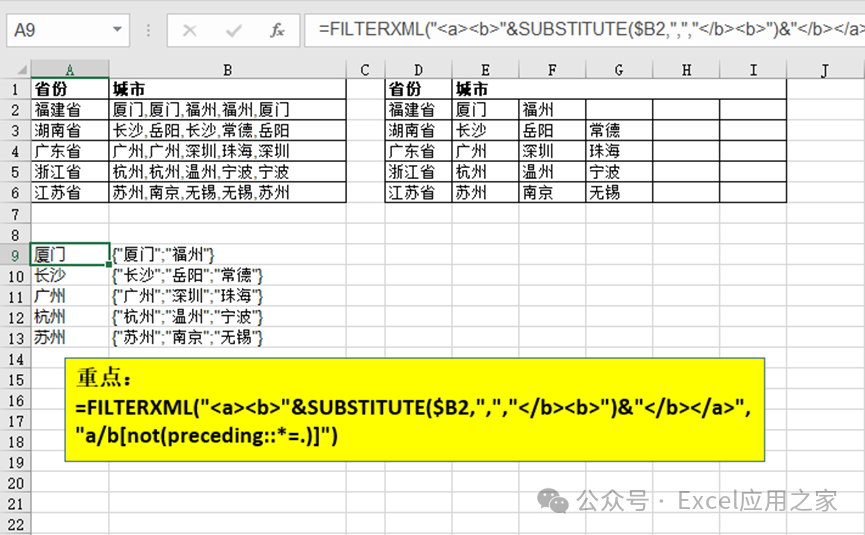Click cell B11 {"广州";"深圳";"珠海"}
This screenshot has height=535, width=865.
(x=227, y=296)
